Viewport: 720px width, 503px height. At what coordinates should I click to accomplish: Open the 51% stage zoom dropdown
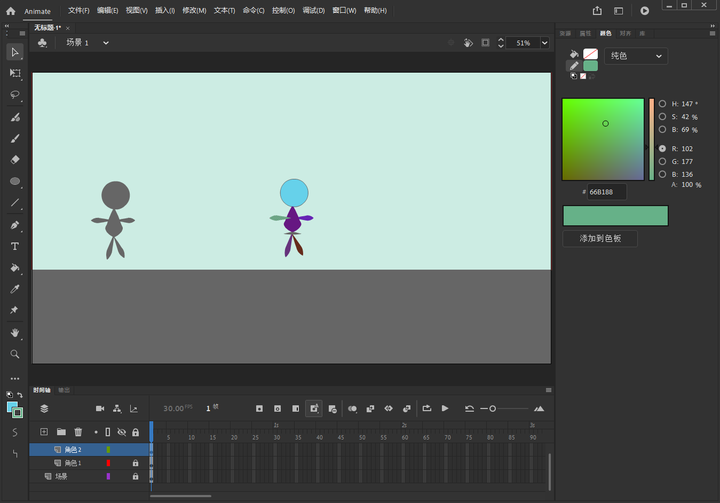(x=545, y=43)
